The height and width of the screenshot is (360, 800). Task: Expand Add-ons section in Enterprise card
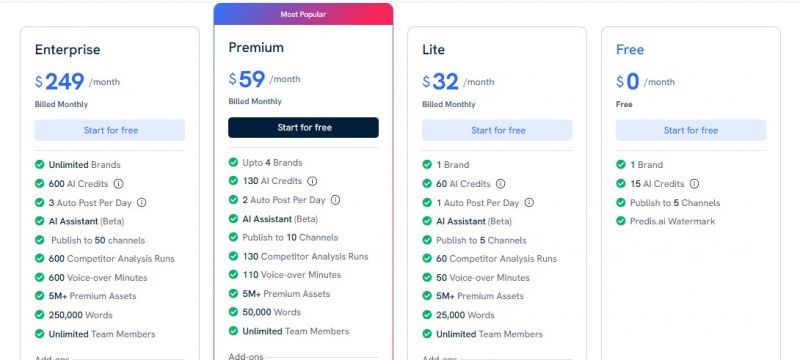click(x=52, y=358)
